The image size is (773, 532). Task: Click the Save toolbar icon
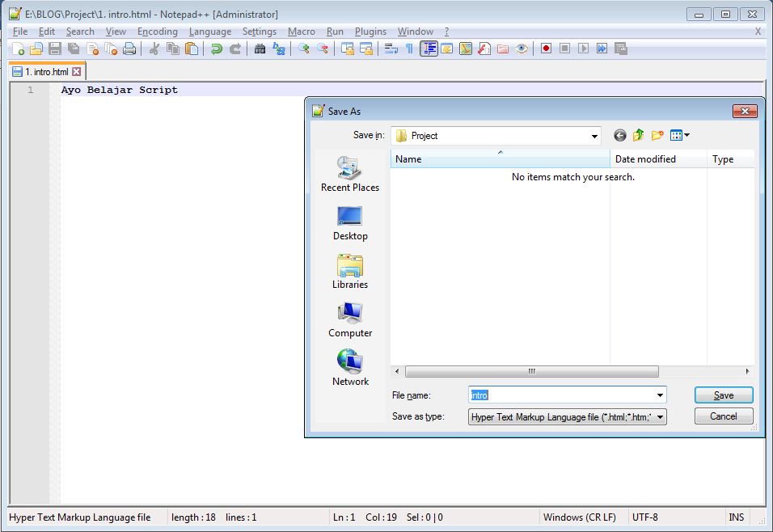[55, 49]
